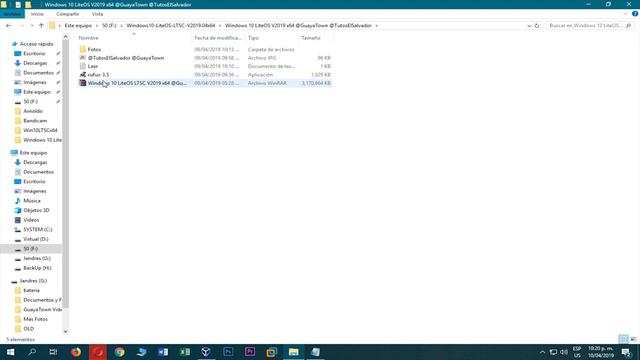Switch to the Inicio ribbon tab
The height and width of the screenshot is (360, 640).
pyautogui.click(x=37, y=14)
